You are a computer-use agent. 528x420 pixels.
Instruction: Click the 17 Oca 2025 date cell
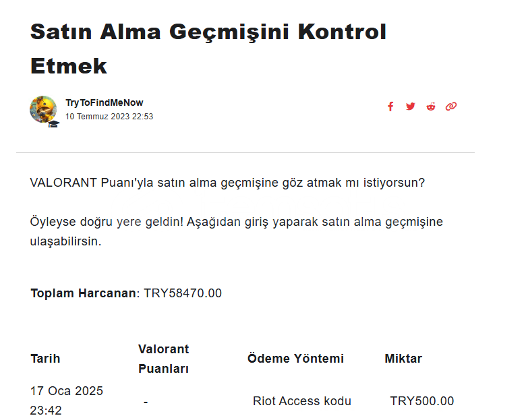coord(66,400)
